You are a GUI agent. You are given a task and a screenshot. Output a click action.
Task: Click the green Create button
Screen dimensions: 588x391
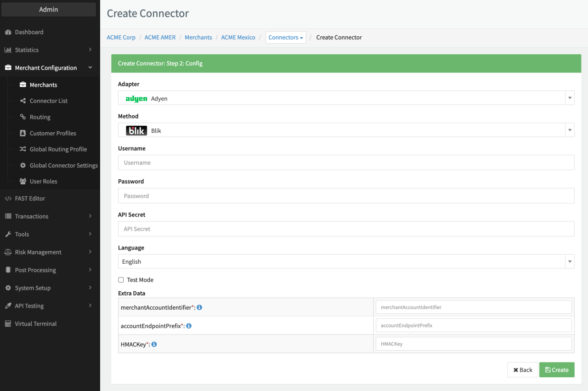pos(557,370)
